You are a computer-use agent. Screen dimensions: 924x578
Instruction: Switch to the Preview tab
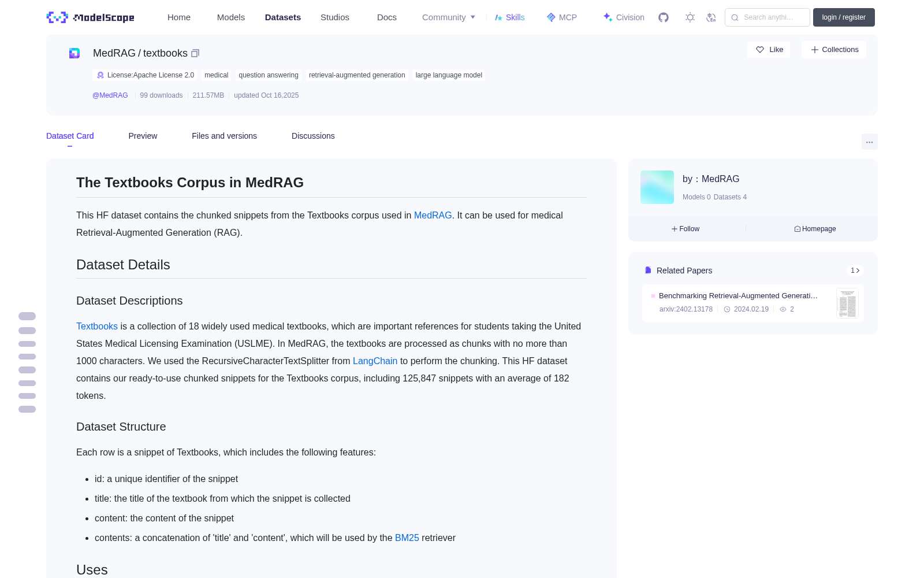(x=143, y=136)
